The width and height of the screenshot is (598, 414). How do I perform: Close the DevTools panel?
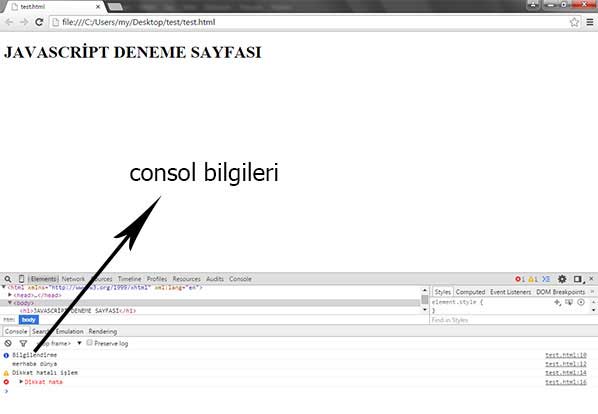(592, 279)
